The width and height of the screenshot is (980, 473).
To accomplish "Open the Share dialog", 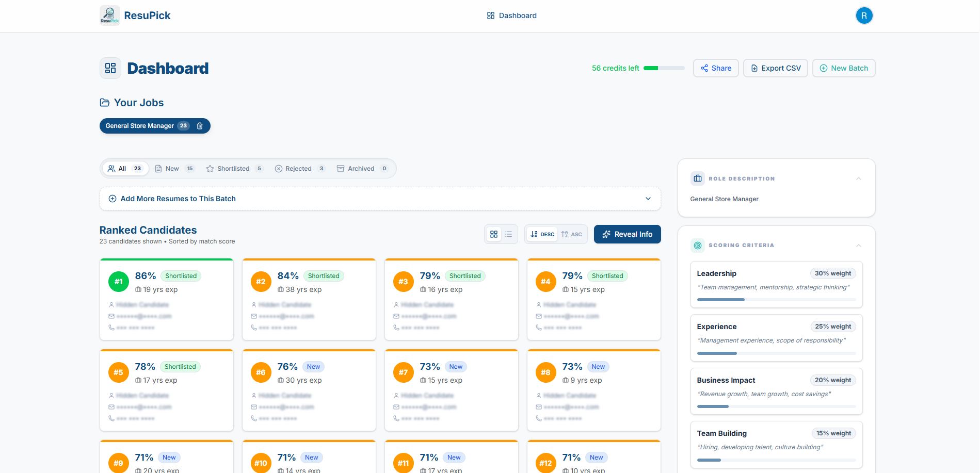I will point(715,68).
